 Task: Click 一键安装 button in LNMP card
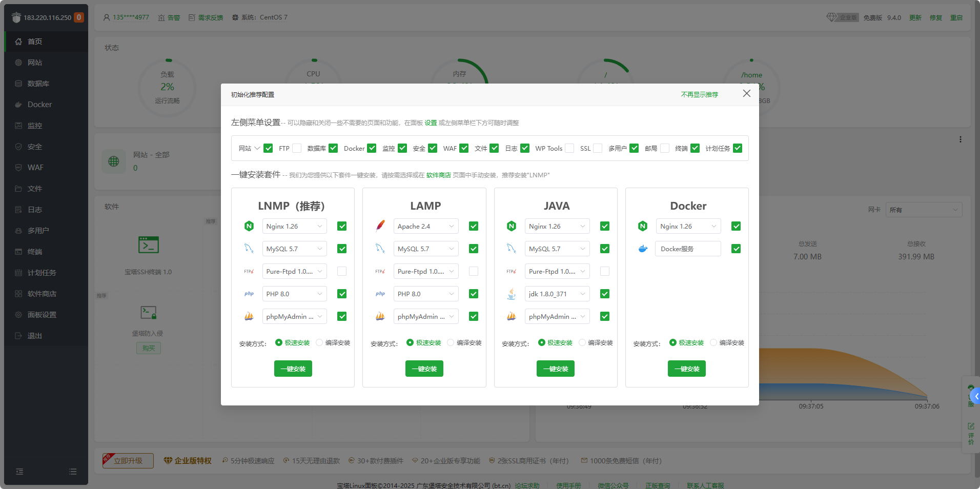293,369
